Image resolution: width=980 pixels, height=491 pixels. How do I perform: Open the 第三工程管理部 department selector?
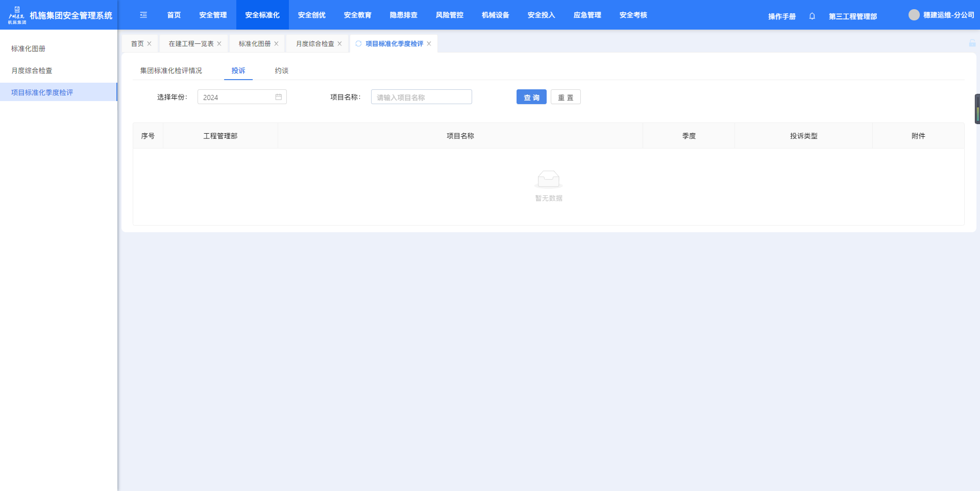[x=852, y=16]
